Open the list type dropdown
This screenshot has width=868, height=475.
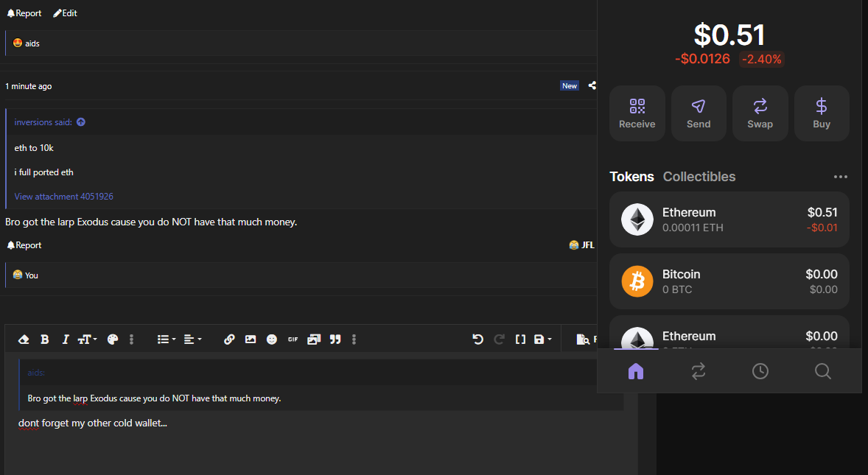pos(166,339)
